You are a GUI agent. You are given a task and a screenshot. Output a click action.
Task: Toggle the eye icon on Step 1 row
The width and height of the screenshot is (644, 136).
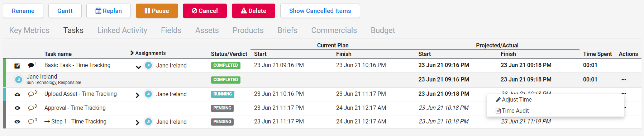[x=17, y=122]
